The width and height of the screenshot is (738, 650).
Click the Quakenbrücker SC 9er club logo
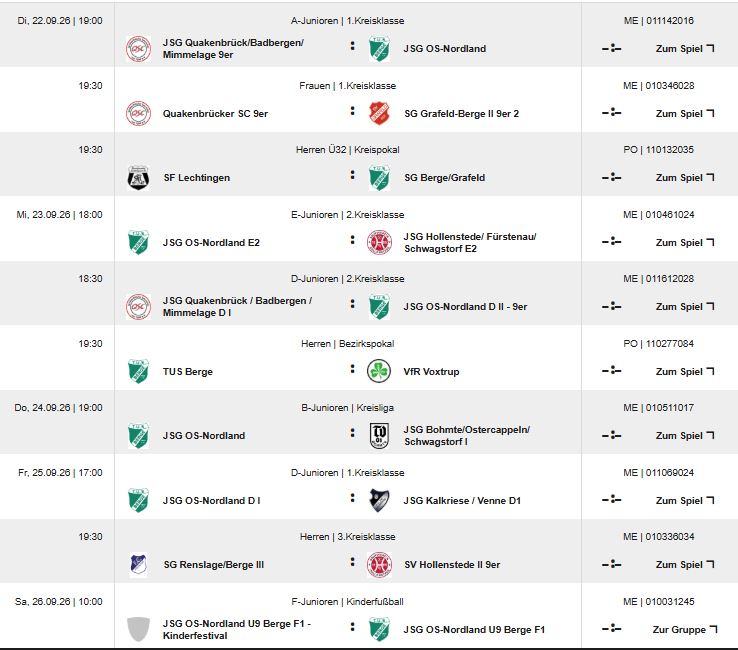pyautogui.click(x=138, y=113)
